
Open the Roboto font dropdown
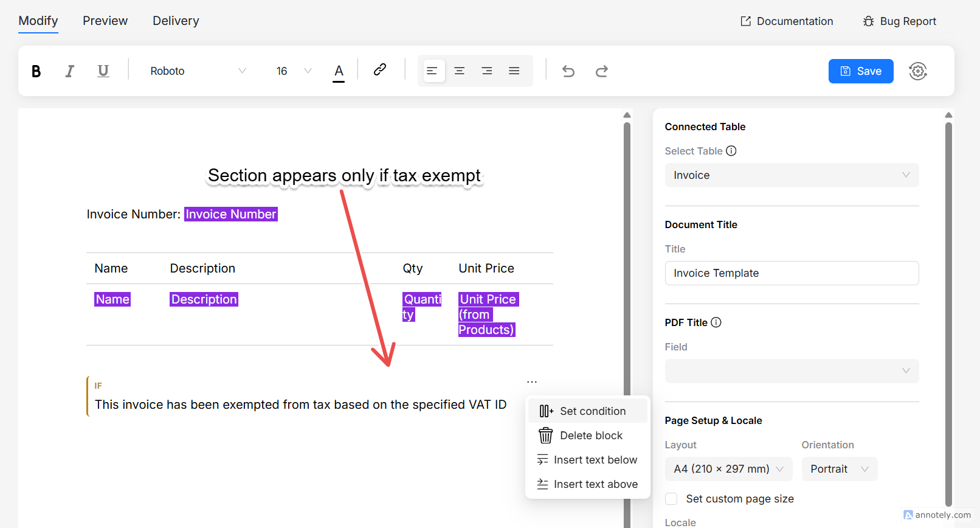click(198, 71)
